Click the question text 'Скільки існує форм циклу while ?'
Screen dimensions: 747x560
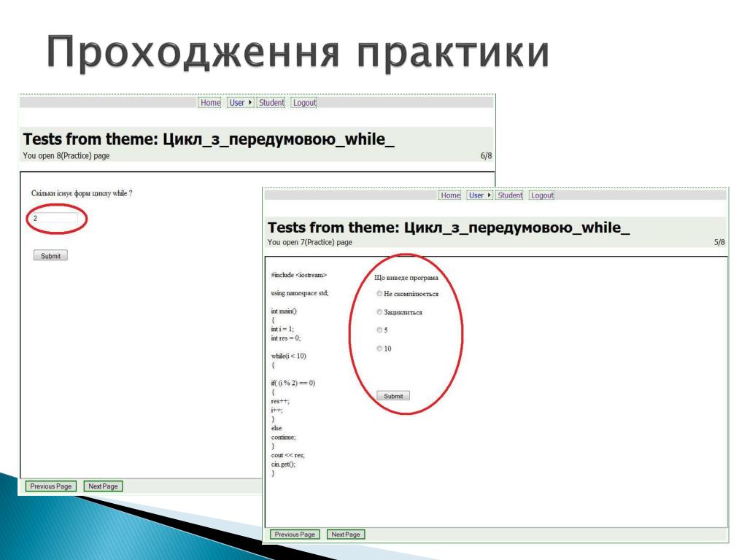pyautogui.click(x=82, y=193)
